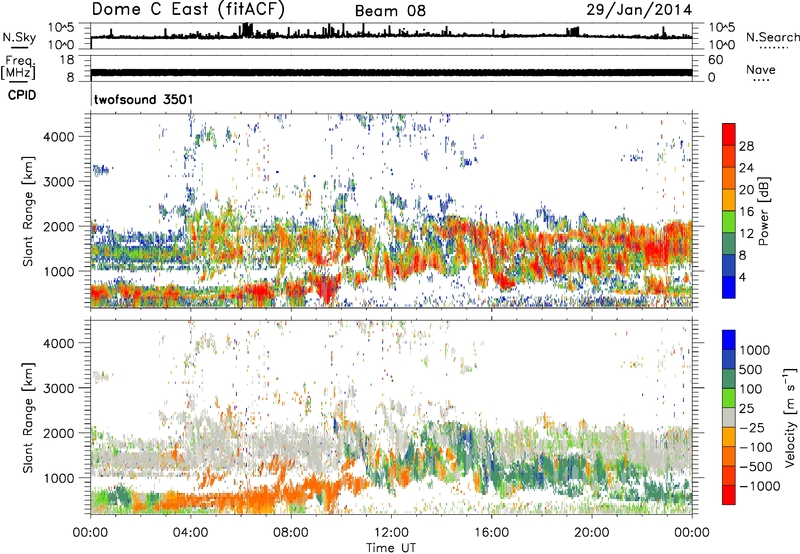Click the "Beam 08" header label
800x554 pixels.
[390, 11]
